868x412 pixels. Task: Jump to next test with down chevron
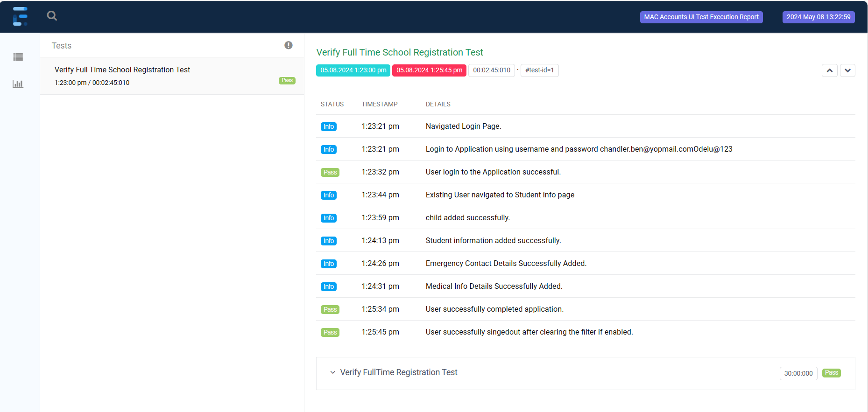coord(847,70)
